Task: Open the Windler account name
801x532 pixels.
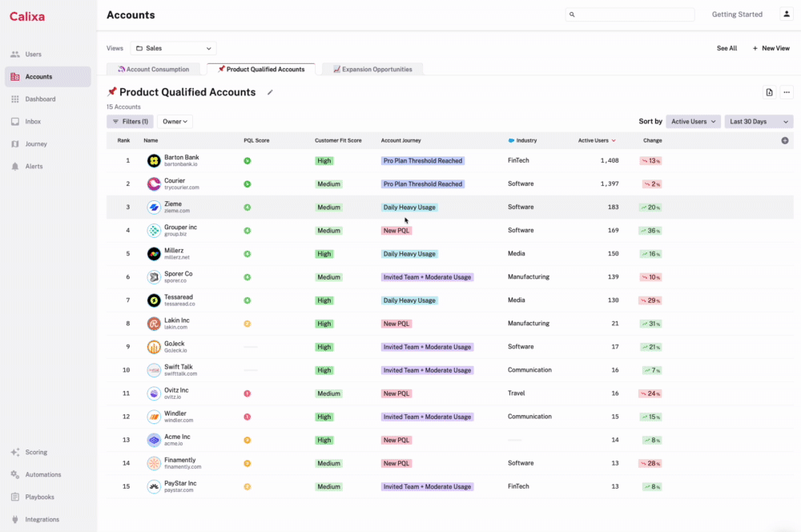Action: [x=175, y=413]
